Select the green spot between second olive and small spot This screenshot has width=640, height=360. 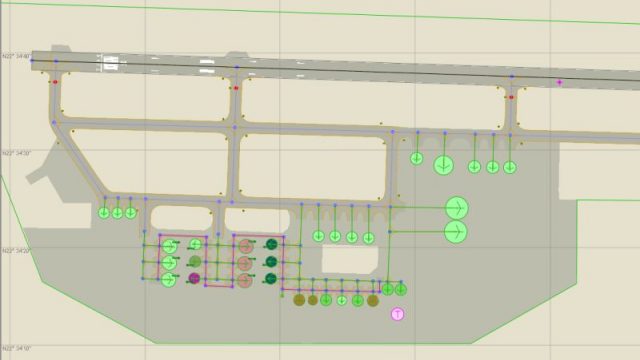tap(326, 300)
